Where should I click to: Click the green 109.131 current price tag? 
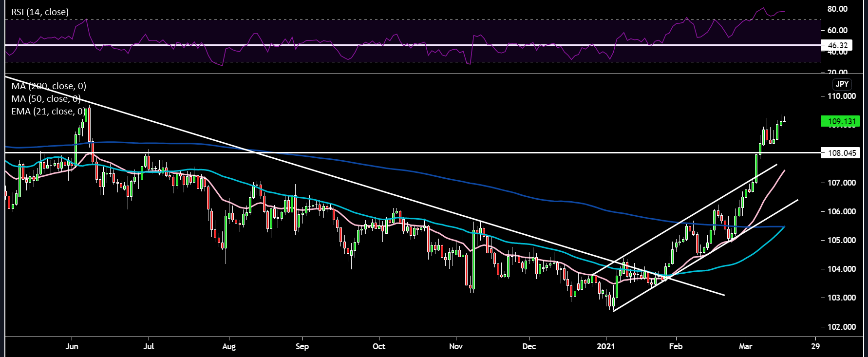tap(841, 121)
